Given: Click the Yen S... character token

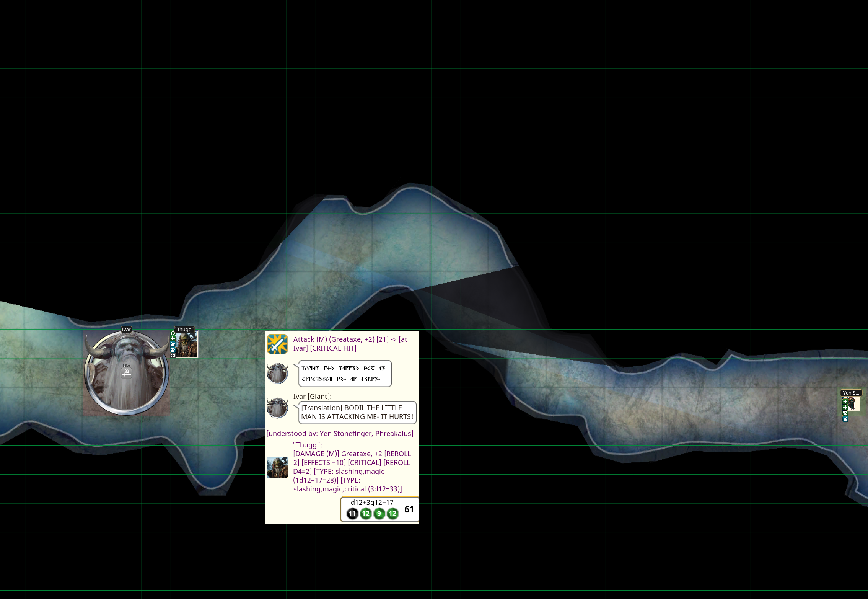Looking at the screenshot, I should point(852,403).
